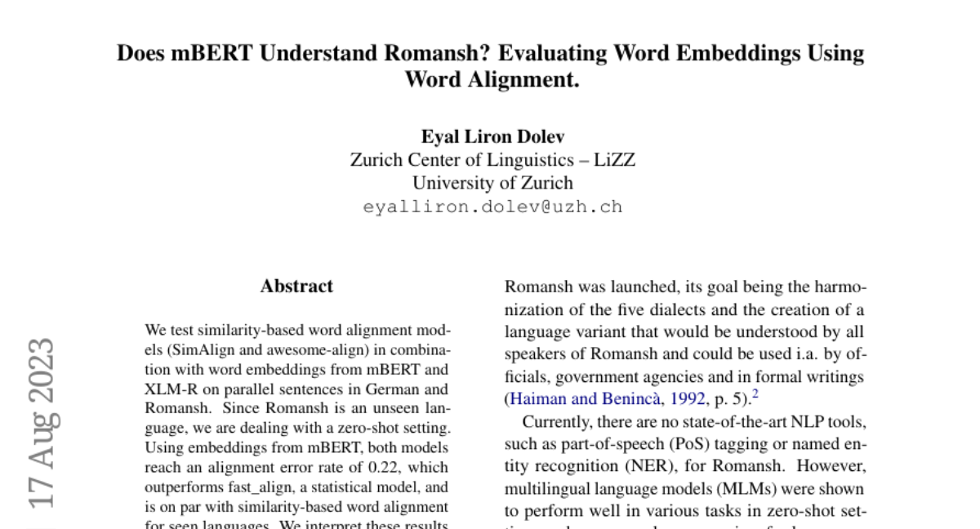Click the University of Zurich line
Image resolution: width=980 pixels, height=529 pixels.
tap(492, 183)
